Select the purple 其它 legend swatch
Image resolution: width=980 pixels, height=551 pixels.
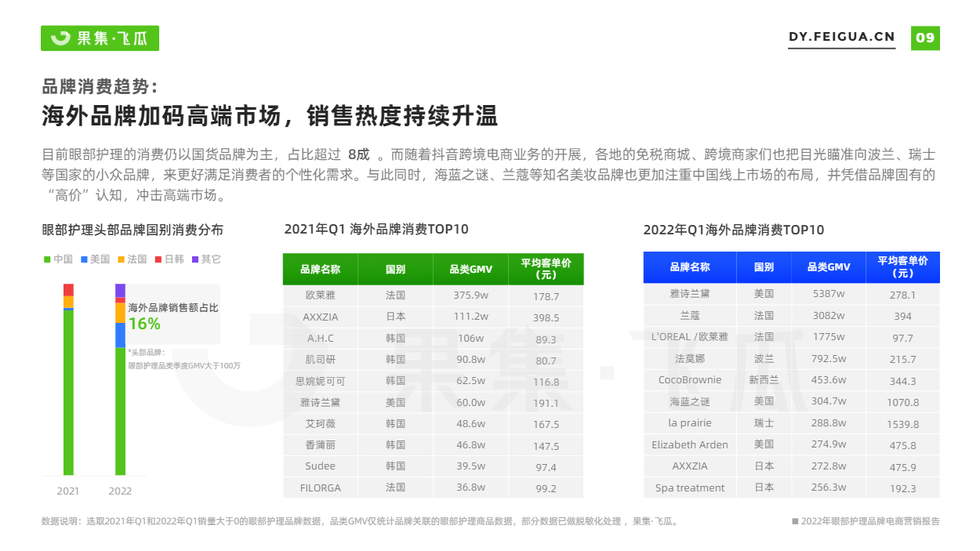[194, 259]
